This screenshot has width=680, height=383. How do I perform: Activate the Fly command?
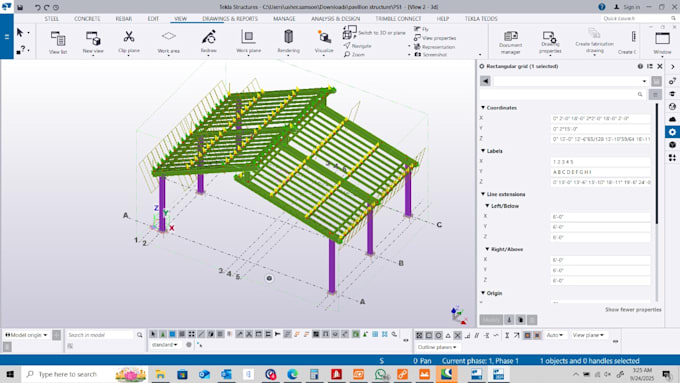(x=422, y=29)
